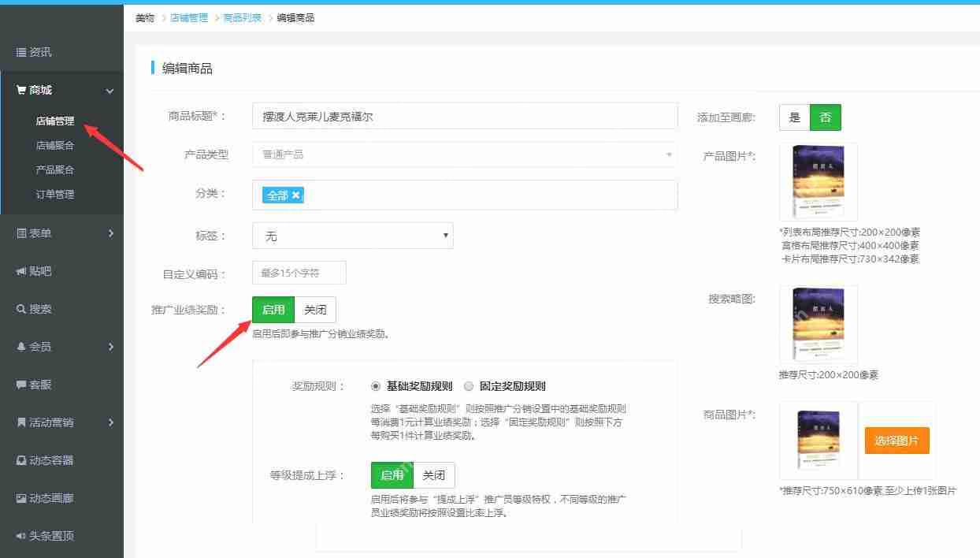This screenshot has width=980, height=558.
Task: Remove the 全部 category tag
Action: 295,195
